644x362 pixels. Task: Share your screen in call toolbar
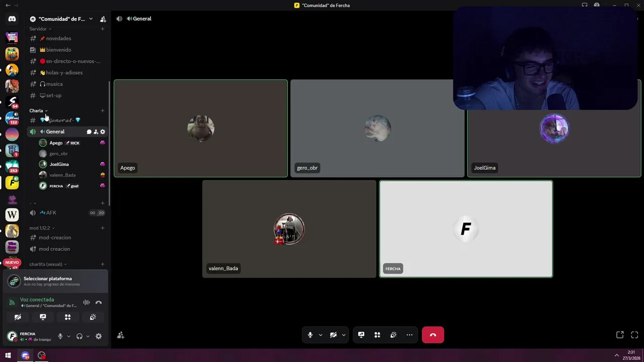pos(361,335)
